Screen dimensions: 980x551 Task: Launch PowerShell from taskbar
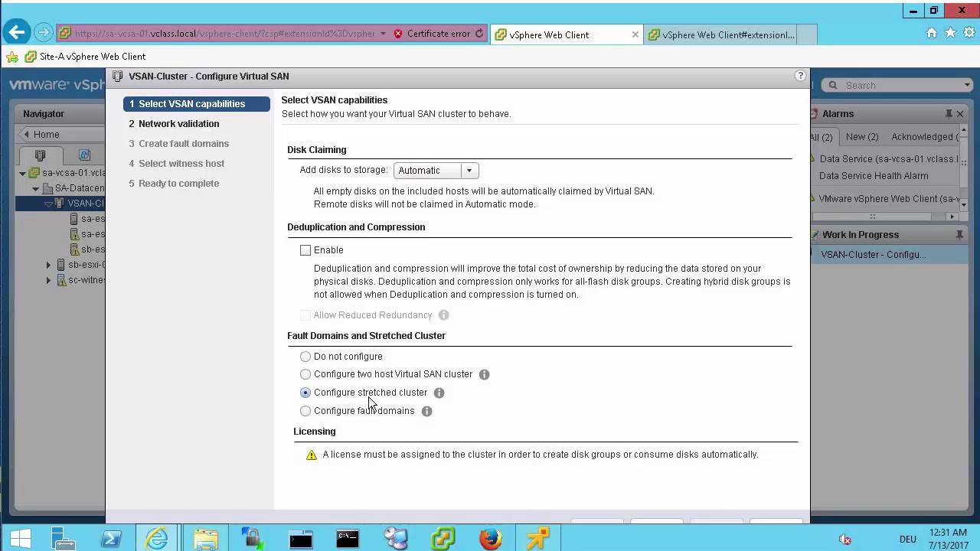pyautogui.click(x=111, y=540)
